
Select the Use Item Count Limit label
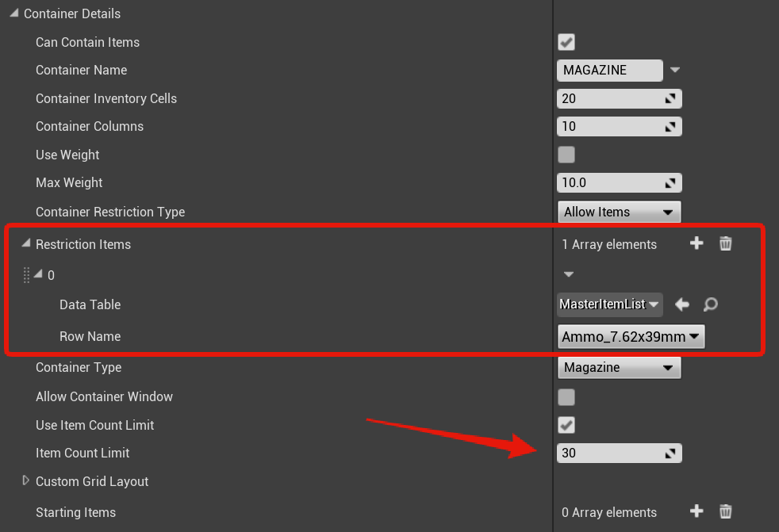(x=95, y=425)
